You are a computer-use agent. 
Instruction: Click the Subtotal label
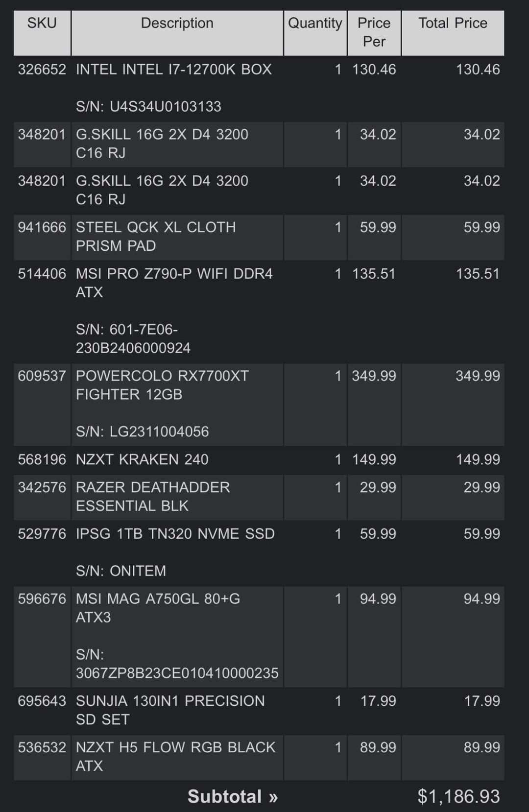pyautogui.click(x=233, y=797)
